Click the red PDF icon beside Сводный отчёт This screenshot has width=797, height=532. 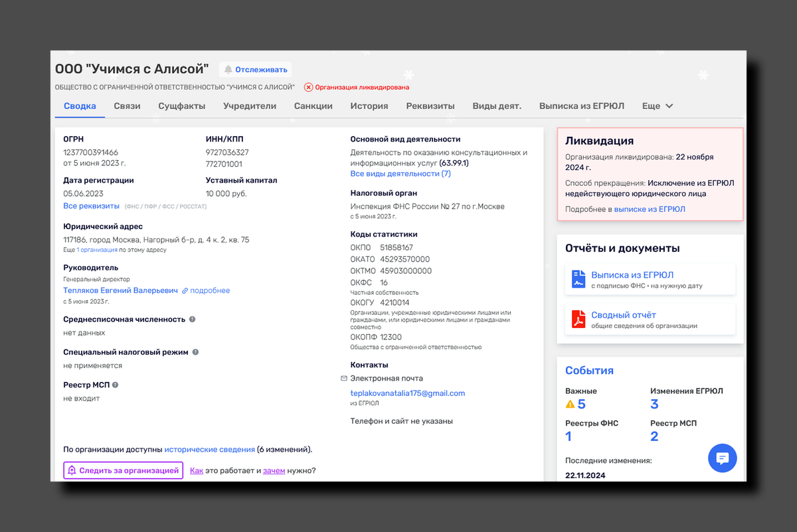tap(578, 319)
